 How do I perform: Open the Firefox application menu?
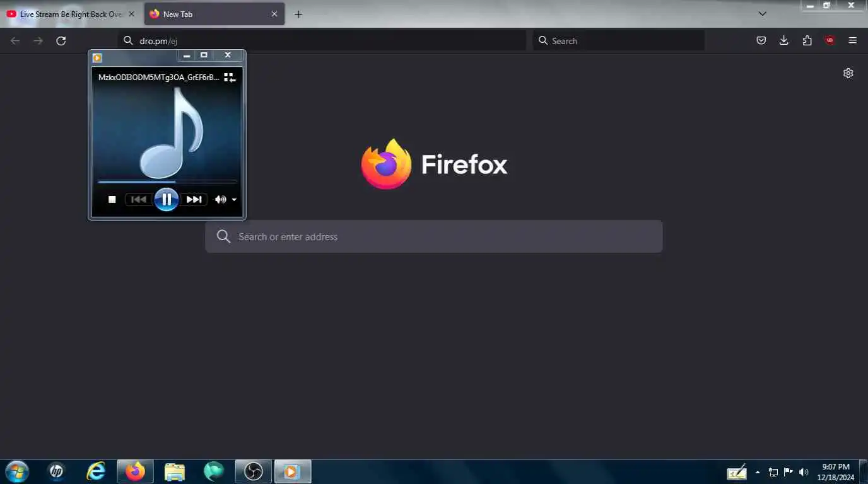[x=853, y=41]
